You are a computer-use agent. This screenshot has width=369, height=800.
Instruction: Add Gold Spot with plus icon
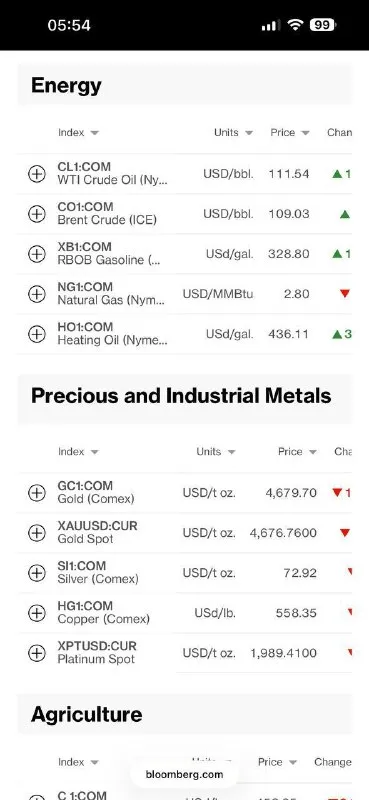[36, 533]
